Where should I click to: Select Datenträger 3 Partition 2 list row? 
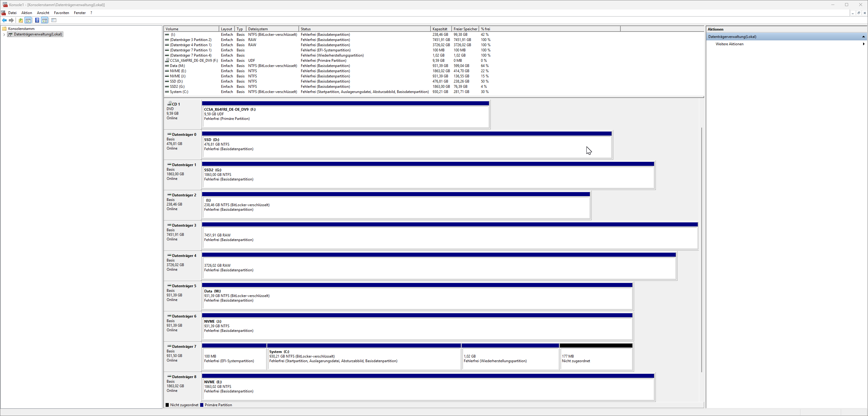point(327,40)
